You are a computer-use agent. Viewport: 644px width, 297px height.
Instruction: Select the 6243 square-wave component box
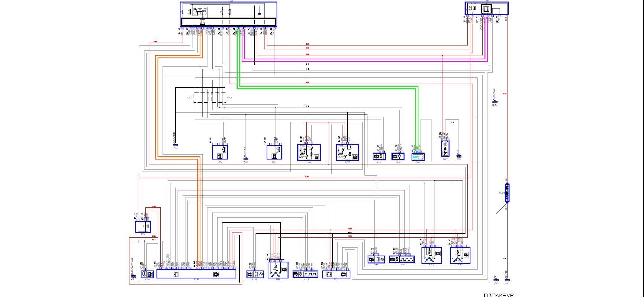click(306, 274)
